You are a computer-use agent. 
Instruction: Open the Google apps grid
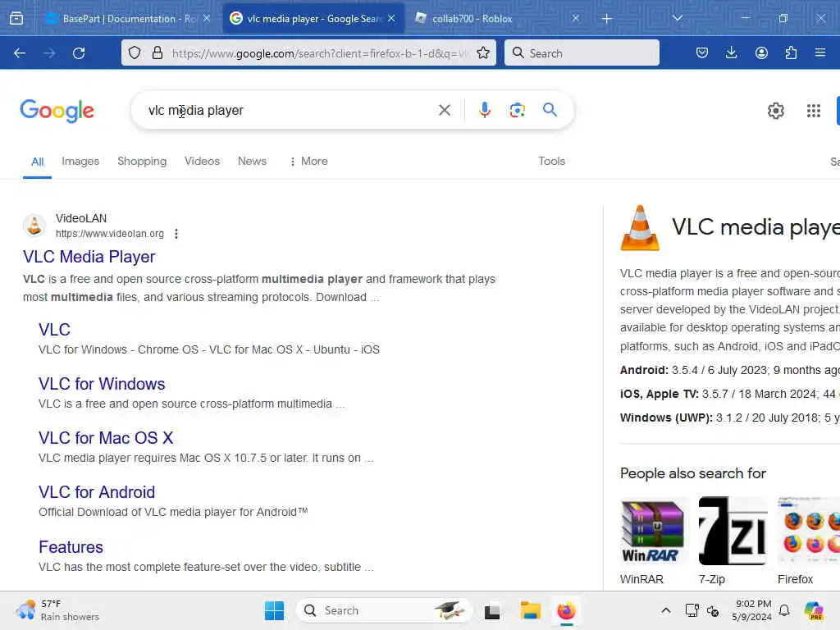813,111
